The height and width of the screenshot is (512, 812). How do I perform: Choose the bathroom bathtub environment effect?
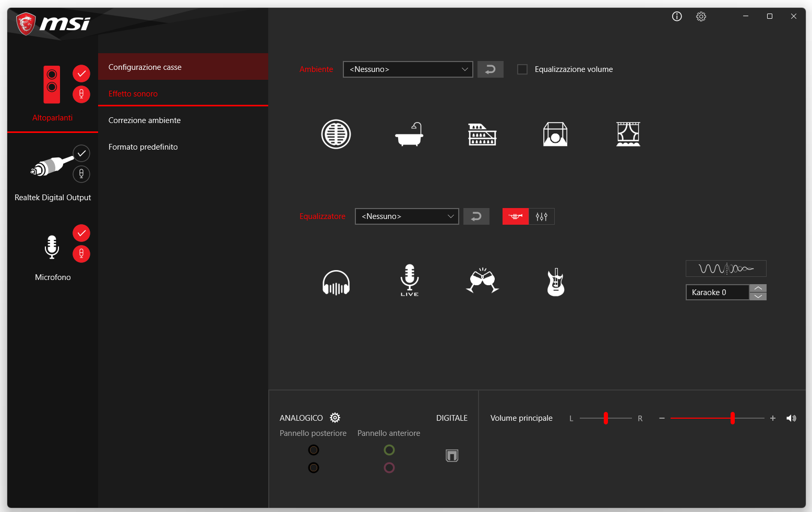409,135
